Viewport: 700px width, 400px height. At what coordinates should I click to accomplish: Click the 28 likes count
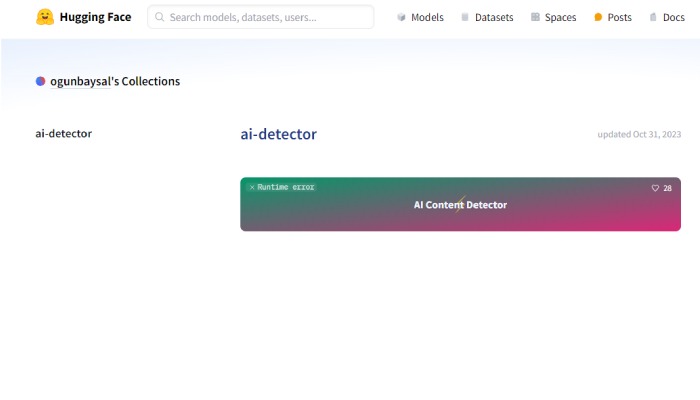(x=667, y=188)
